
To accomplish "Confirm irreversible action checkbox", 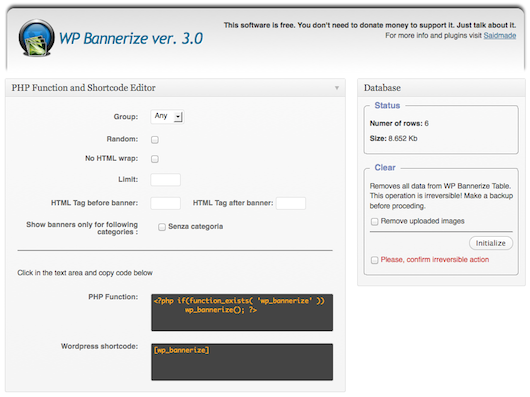I will [x=374, y=260].
